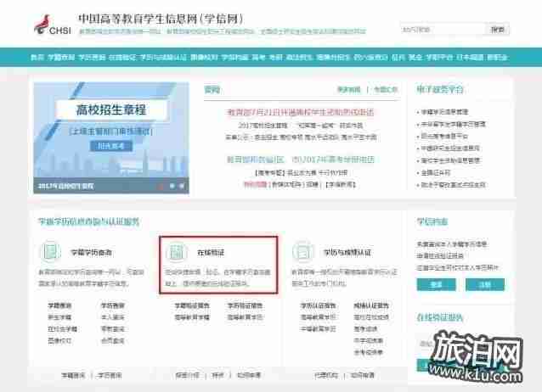Open 会员查询 under 学历查询 column

[113, 340]
